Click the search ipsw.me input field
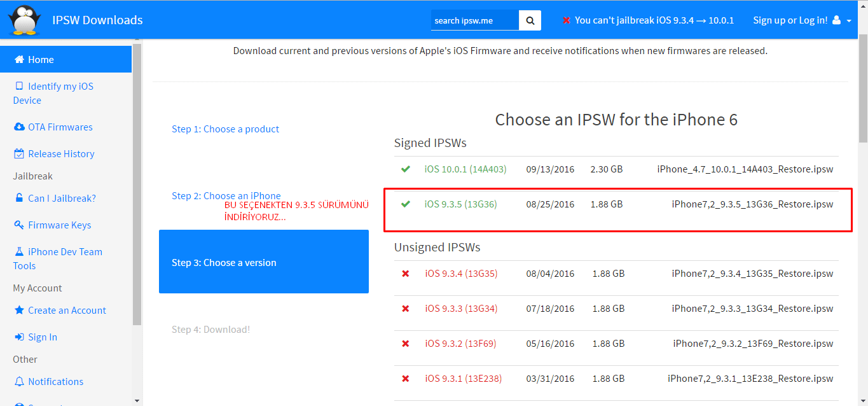868x406 pixels. 475,20
